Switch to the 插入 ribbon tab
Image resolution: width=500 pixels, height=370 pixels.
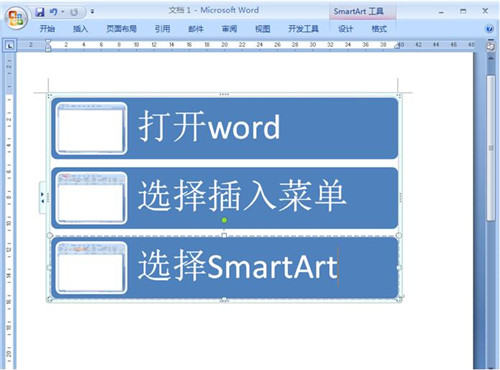(80, 29)
